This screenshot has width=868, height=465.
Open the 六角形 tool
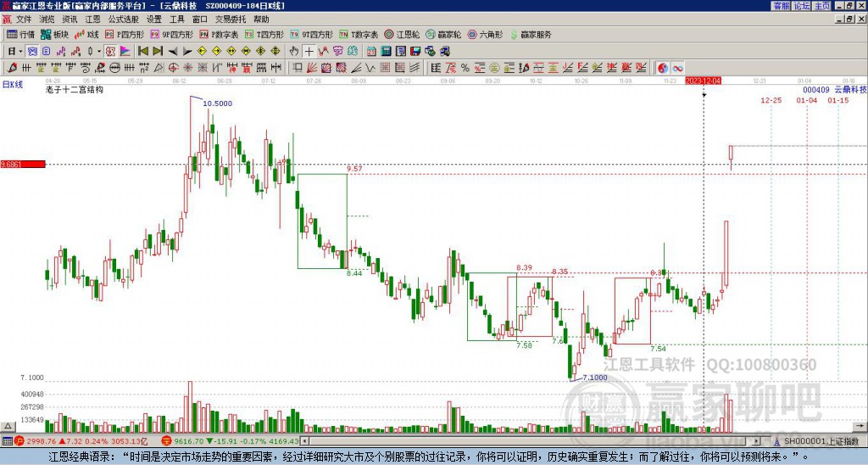486,34
